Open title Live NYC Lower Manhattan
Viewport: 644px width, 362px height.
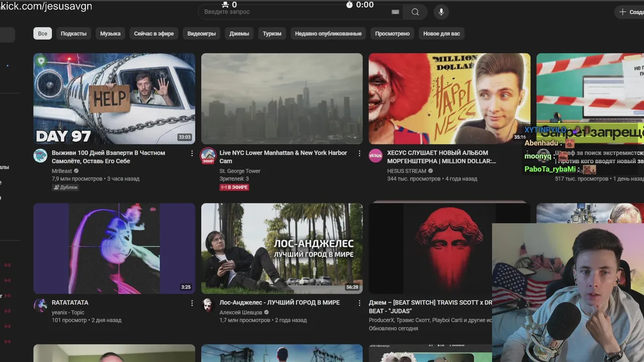point(283,157)
